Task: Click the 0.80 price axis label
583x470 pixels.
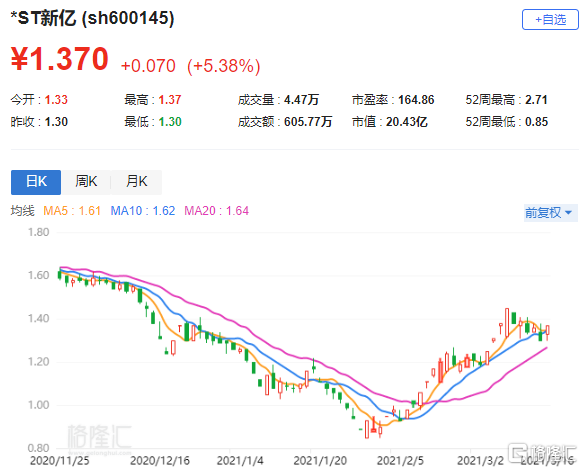Action: [x=38, y=448]
